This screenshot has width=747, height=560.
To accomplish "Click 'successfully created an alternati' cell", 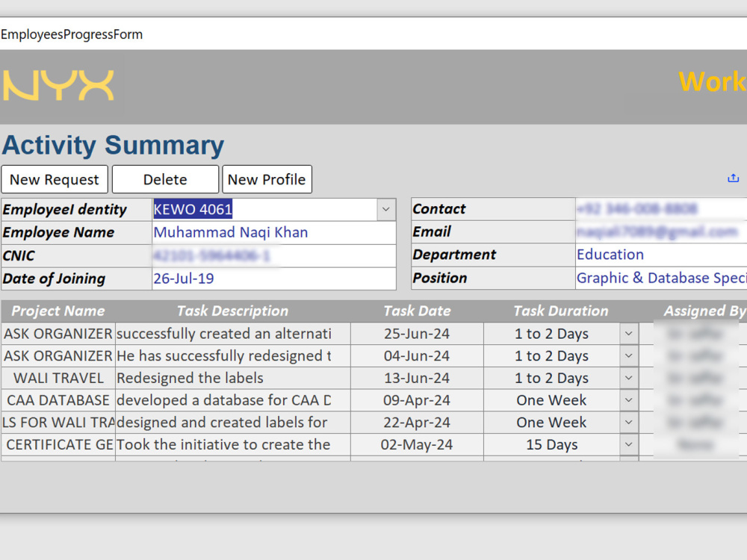I will [233, 334].
